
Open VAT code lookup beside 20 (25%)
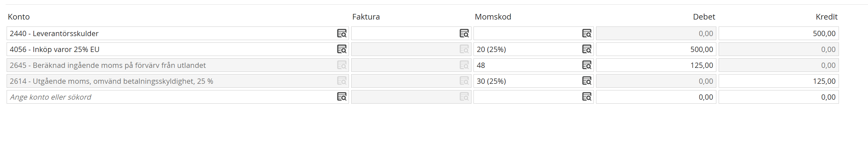(x=586, y=49)
